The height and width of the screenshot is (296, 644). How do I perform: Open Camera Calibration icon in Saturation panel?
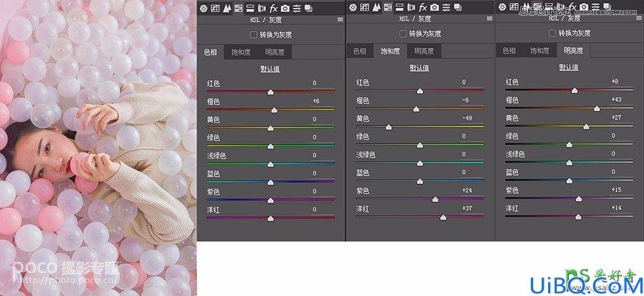click(x=434, y=7)
